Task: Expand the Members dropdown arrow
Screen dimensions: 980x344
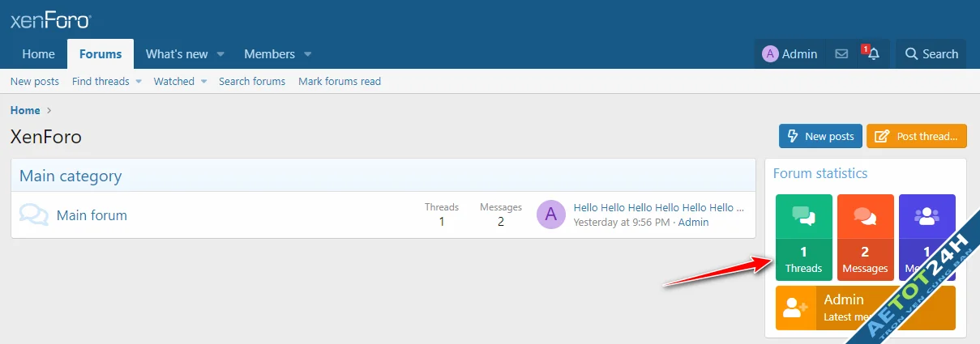Action: coord(308,54)
